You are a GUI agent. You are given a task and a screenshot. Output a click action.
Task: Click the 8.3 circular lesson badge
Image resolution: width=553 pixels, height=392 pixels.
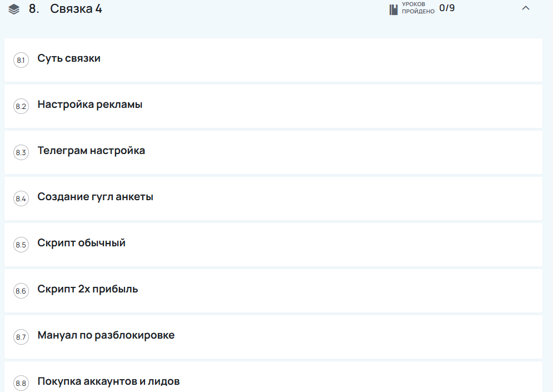pyautogui.click(x=21, y=152)
